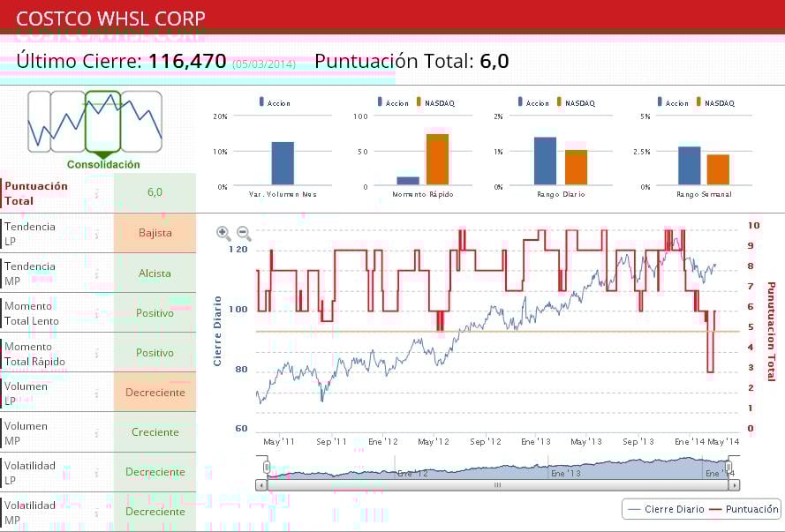Select the Volatilidad MP row label
This screenshot has width=785, height=532.
29,513
